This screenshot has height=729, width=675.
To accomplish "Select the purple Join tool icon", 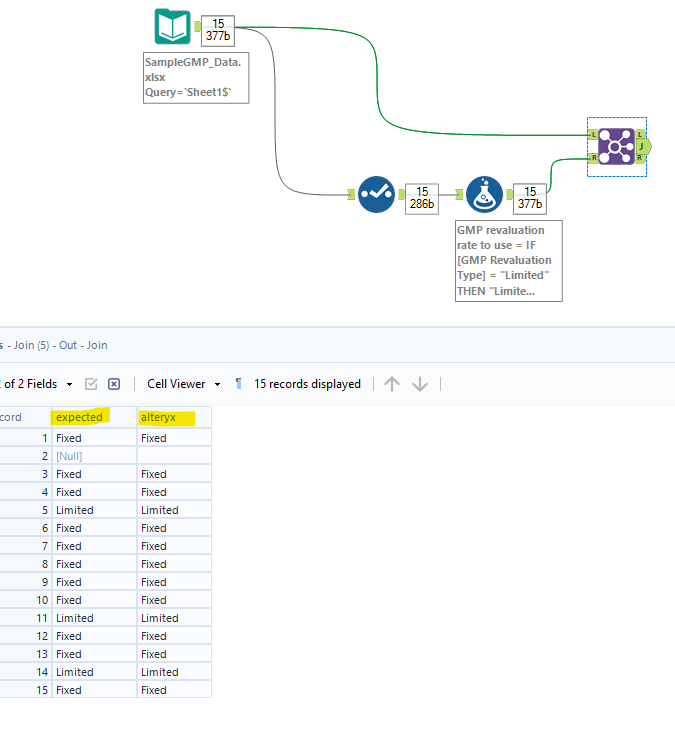I will tap(616, 146).
